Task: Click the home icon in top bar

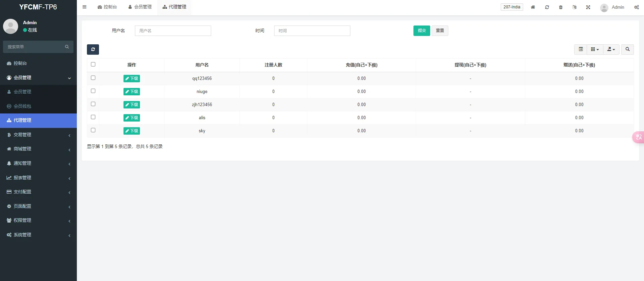Action: pos(533,7)
